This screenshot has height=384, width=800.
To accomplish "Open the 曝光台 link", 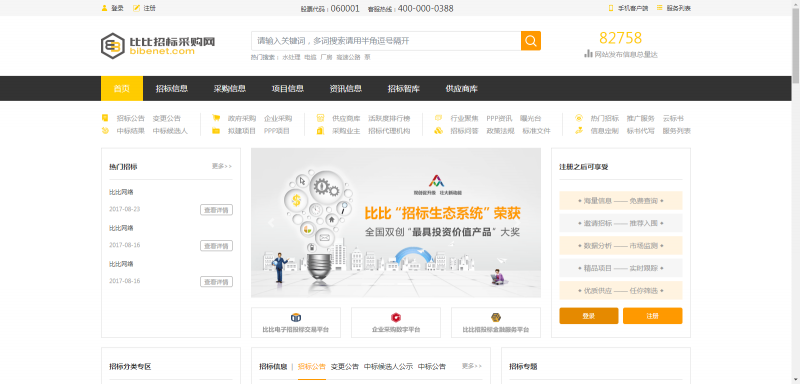I will [x=531, y=118].
